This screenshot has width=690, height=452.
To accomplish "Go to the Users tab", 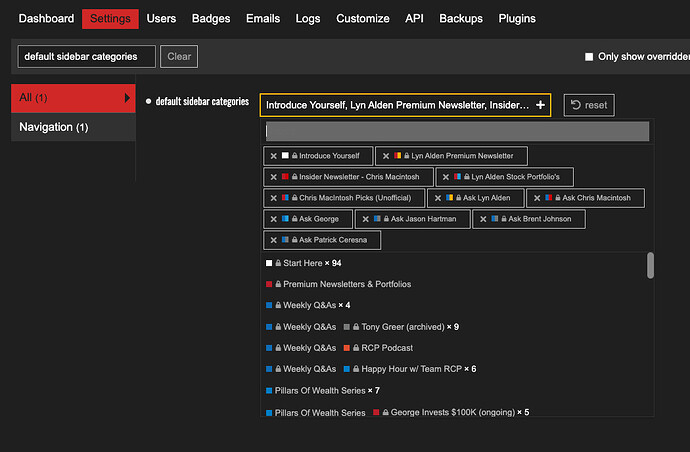I will (161, 18).
